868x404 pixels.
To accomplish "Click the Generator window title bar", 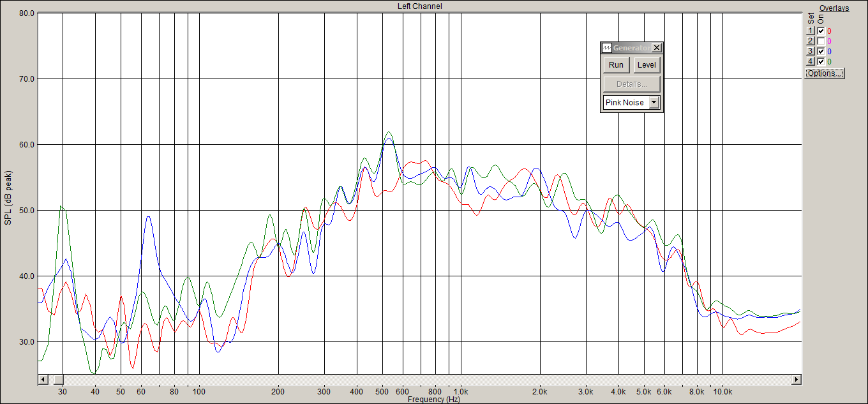I will (632, 48).
